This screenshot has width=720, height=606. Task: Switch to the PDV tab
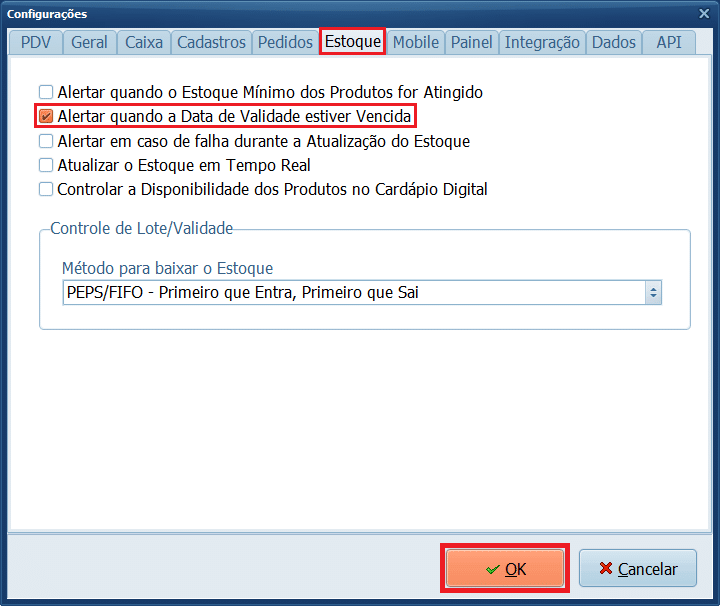[35, 42]
